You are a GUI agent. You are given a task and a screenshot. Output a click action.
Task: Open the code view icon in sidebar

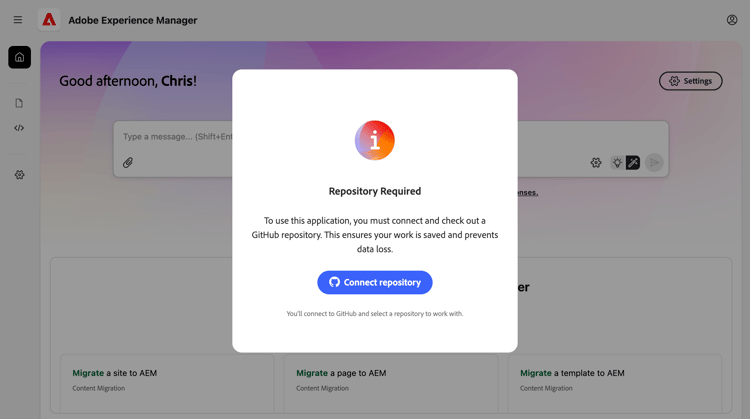[19, 128]
